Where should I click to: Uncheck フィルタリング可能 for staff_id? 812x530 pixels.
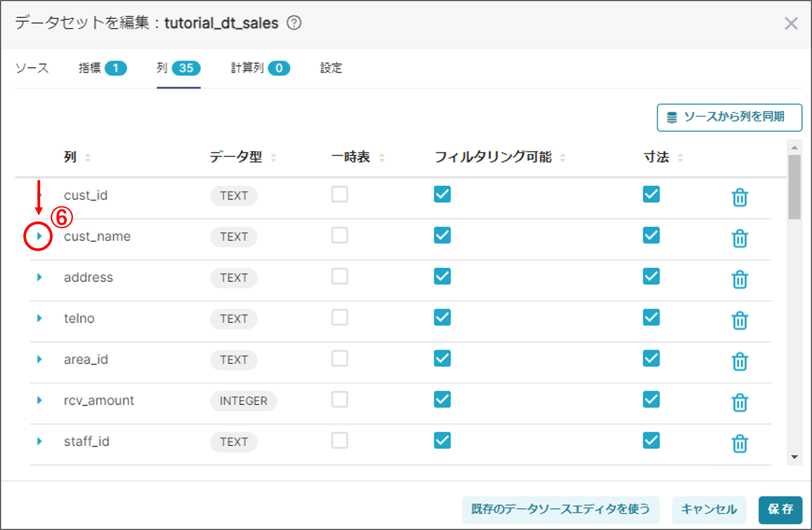[442, 440]
